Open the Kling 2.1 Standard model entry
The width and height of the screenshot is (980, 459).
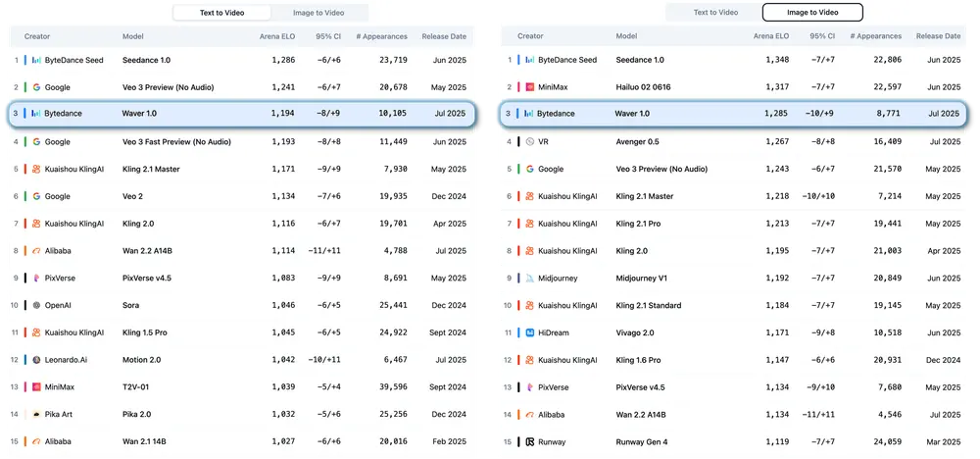[x=649, y=305]
